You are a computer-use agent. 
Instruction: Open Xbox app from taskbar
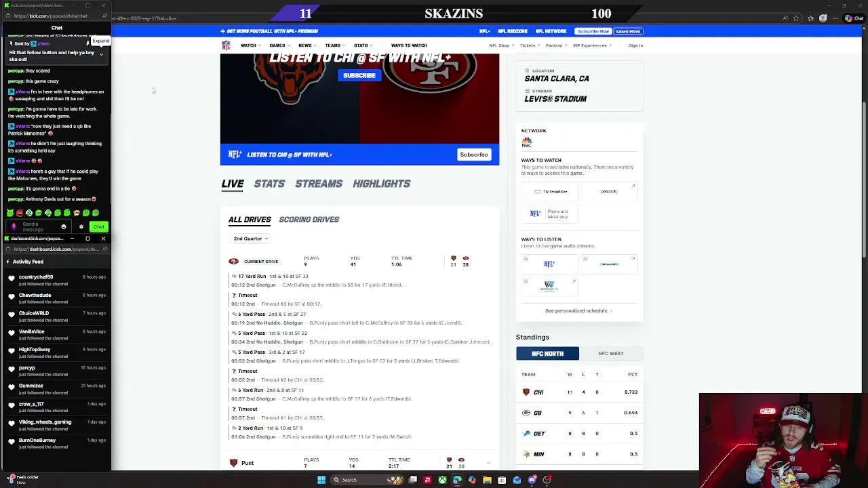[442, 480]
